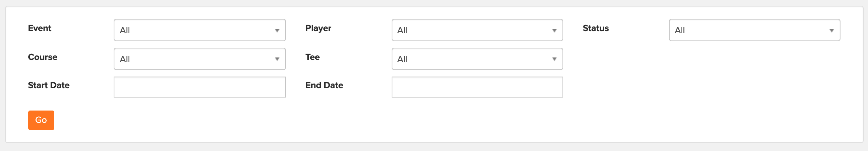868x151 pixels.
Task: Focus the Start Date input field
Action: click(199, 87)
